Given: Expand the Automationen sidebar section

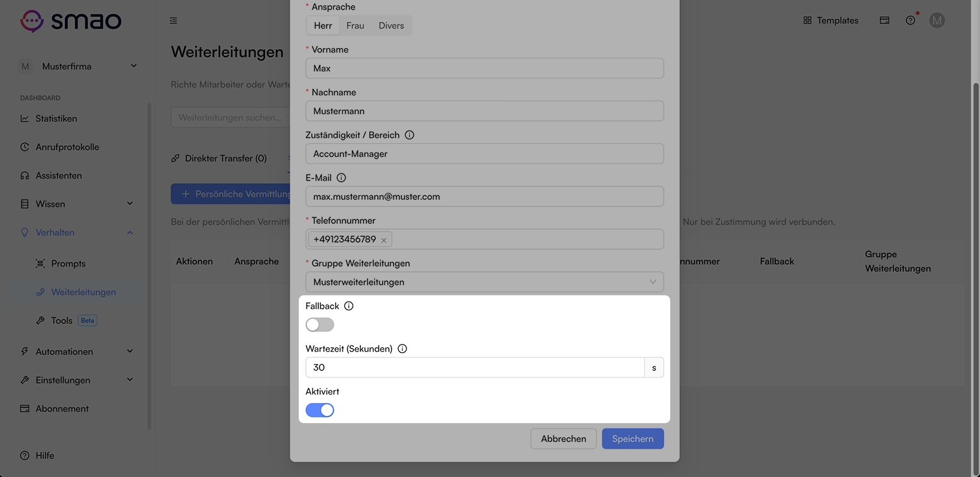Looking at the screenshot, I should pyautogui.click(x=78, y=352).
